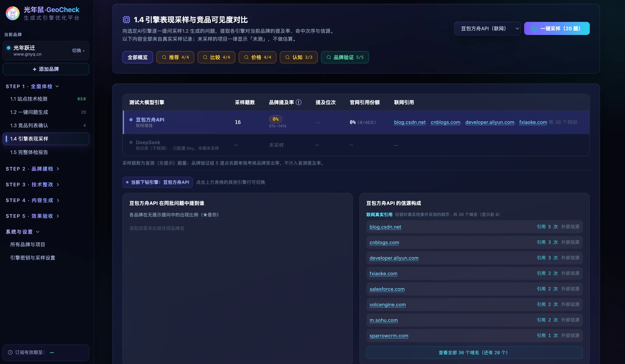This screenshot has width=625, height=364.
Task: Click the chip icon beside section 1.4 title
Action: tap(126, 20)
